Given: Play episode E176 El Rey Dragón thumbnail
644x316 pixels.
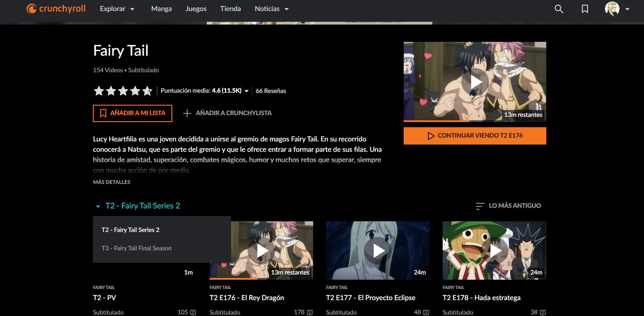Looking at the screenshot, I should (x=261, y=250).
